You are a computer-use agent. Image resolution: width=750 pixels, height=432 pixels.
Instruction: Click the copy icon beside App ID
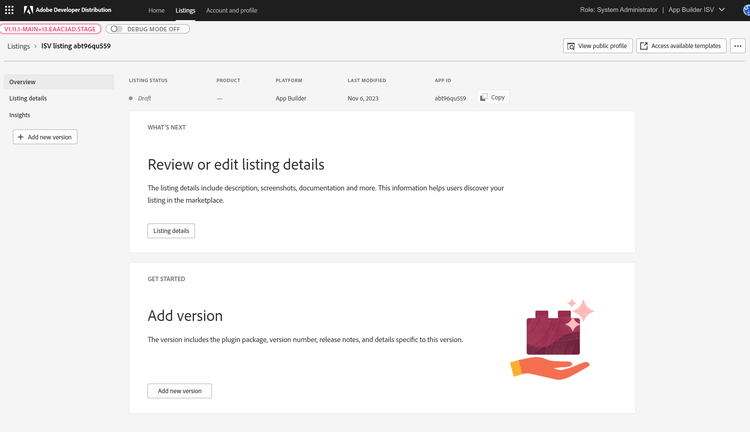coord(484,97)
